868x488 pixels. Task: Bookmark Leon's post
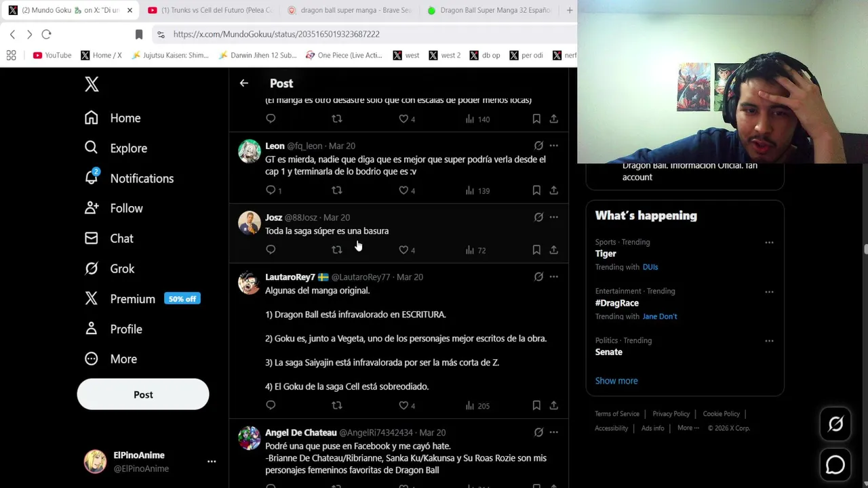pyautogui.click(x=536, y=190)
